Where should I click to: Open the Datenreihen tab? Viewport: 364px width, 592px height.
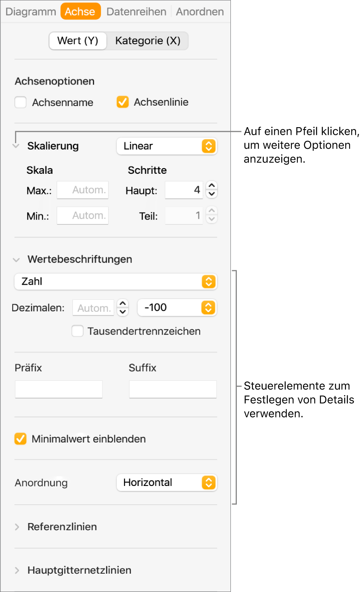(x=136, y=12)
